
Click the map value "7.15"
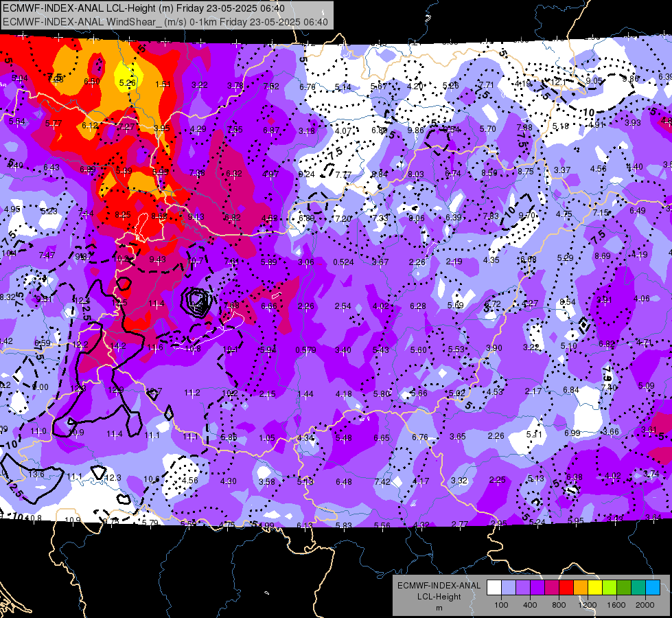[x=601, y=213]
